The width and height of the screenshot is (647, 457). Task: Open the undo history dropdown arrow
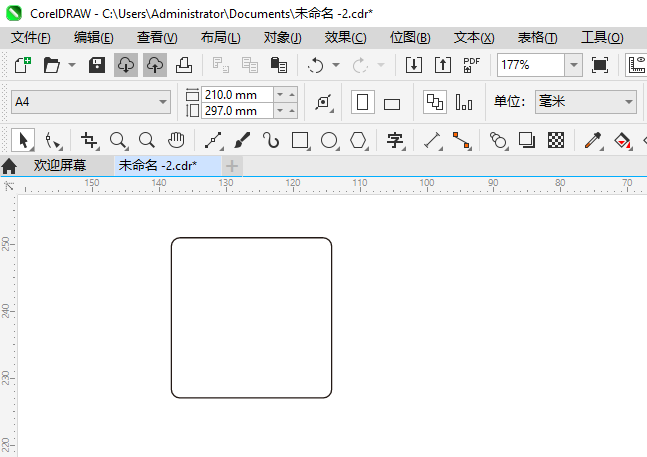tap(336, 65)
